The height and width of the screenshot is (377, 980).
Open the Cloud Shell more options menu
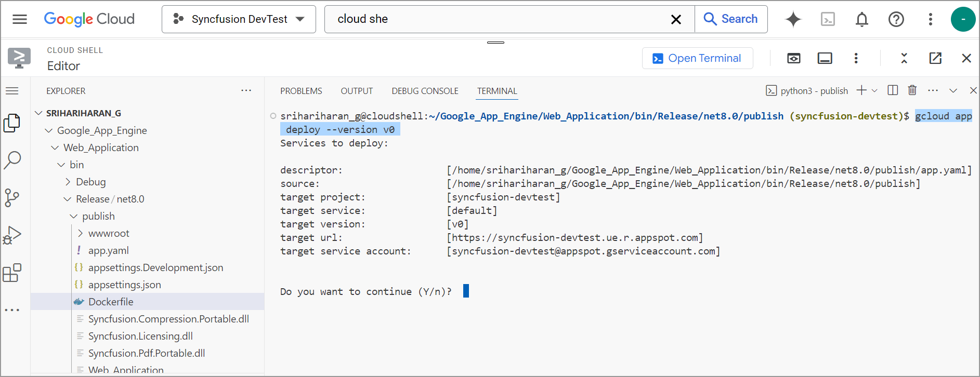856,58
